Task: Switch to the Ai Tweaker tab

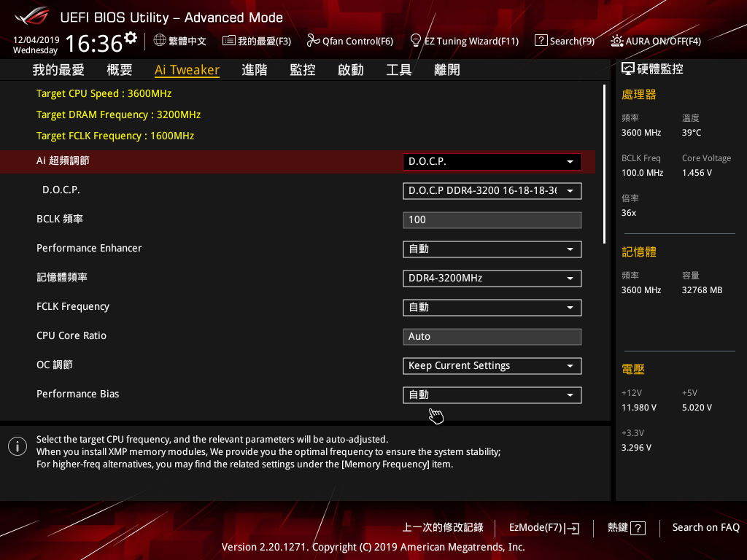Action: (x=187, y=70)
